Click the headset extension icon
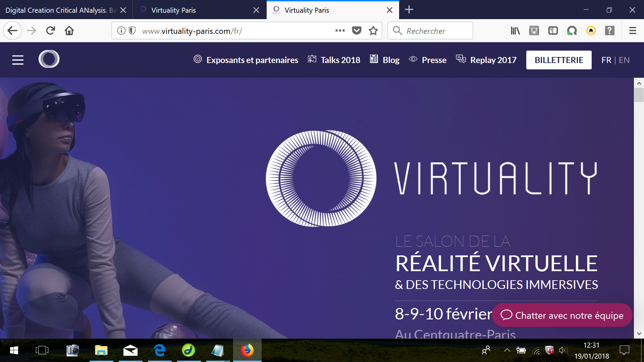 click(x=572, y=31)
